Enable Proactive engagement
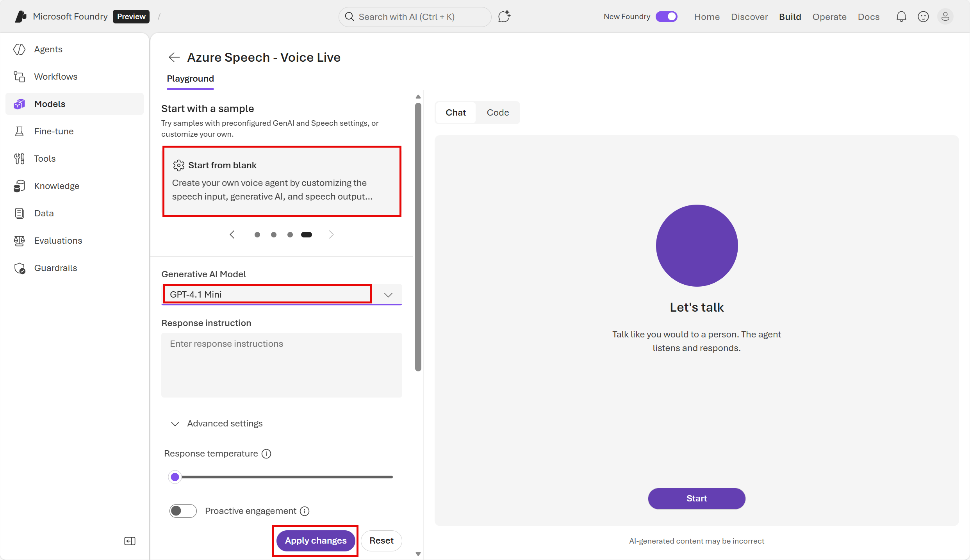 point(182,511)
